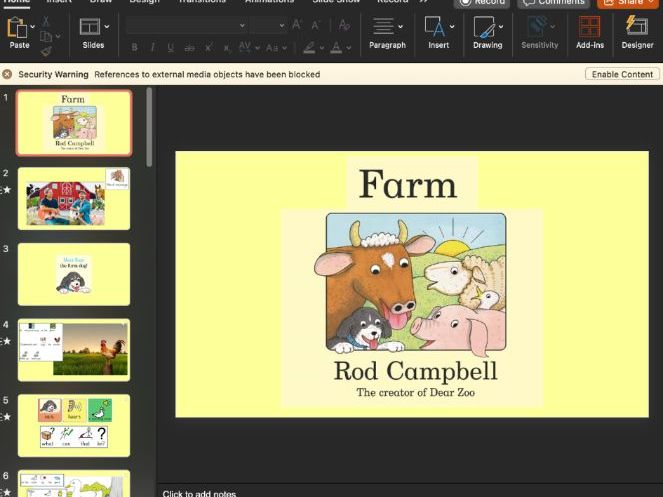This screenshot has height=497, width=663.
Task: Decrease the font size with the smaller A icon
Action: [316, 25]
